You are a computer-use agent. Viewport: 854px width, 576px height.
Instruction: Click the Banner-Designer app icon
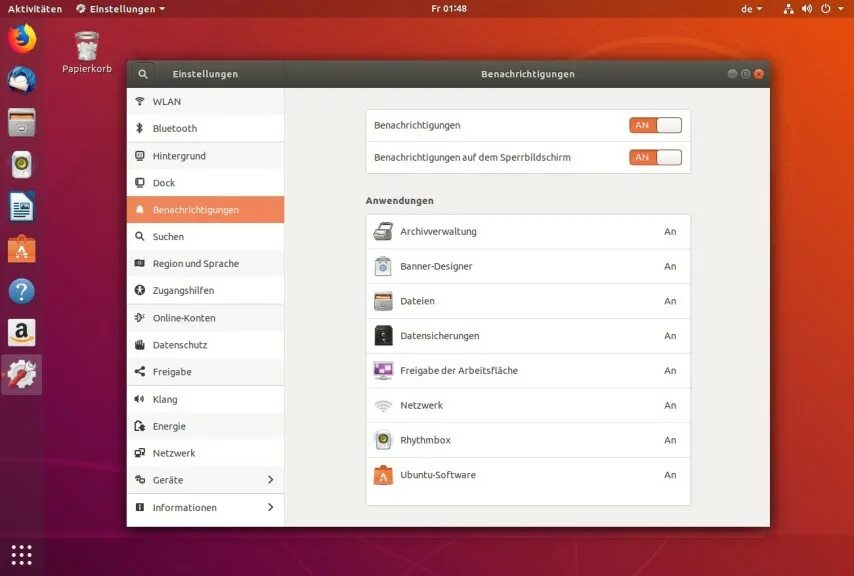383,266
